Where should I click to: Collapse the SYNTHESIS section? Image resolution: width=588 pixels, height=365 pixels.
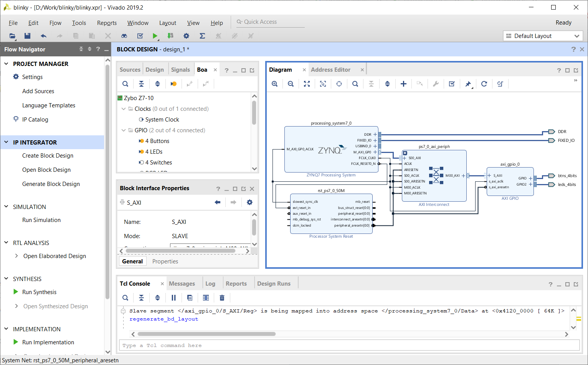[6, 279]
